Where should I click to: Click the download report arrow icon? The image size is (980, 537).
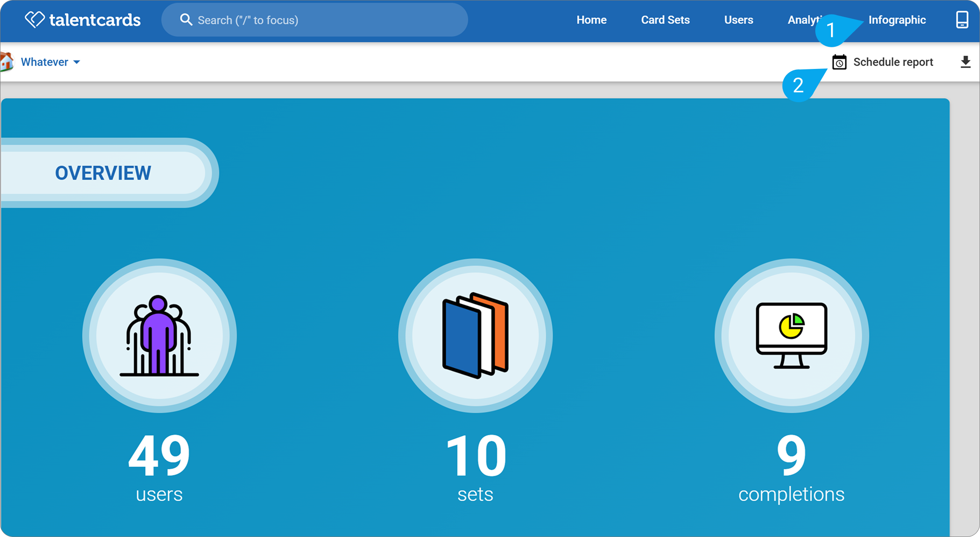click(x=966, y=62)
